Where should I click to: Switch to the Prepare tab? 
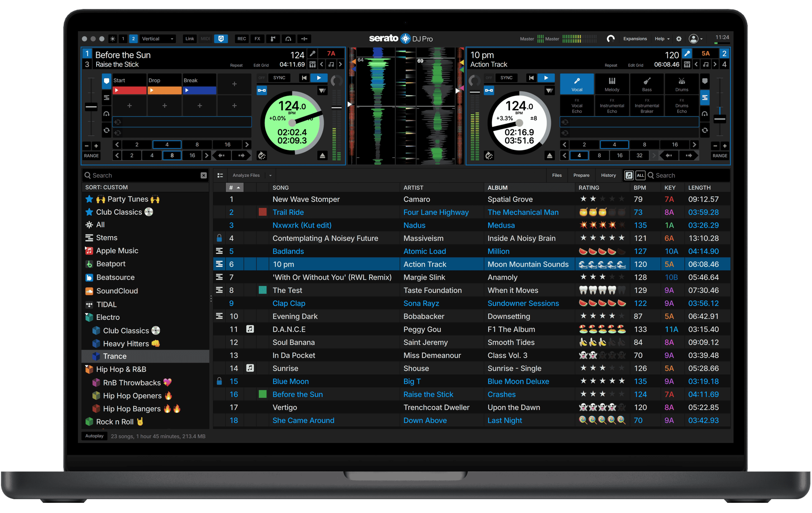[581, 175]
